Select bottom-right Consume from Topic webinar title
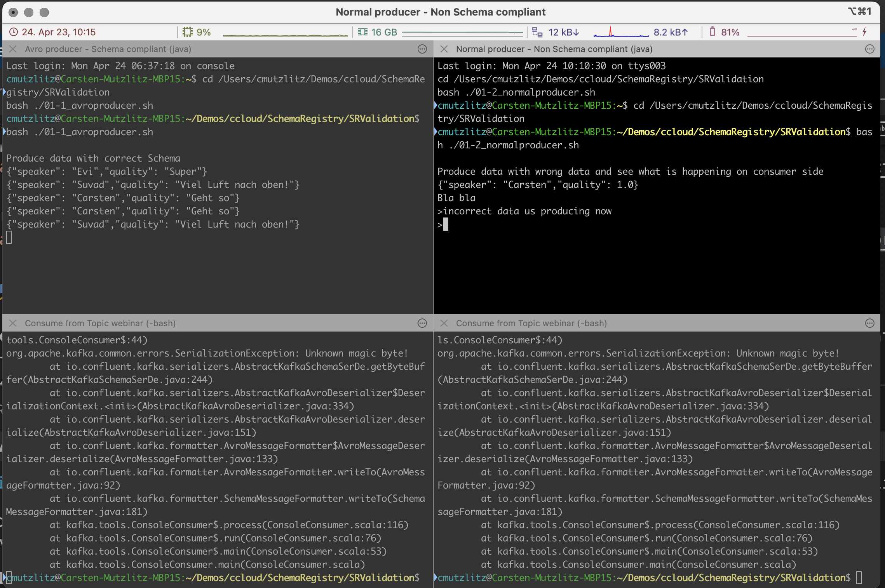Image resolution: width=885 pixels, height=588 pixels. (x=531, y=323)
